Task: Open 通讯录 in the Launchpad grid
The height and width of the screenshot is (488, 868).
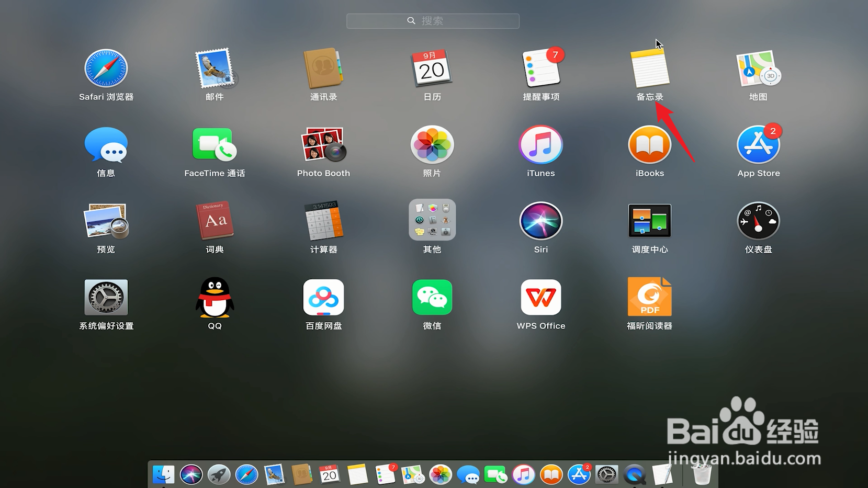Action: 324,69
